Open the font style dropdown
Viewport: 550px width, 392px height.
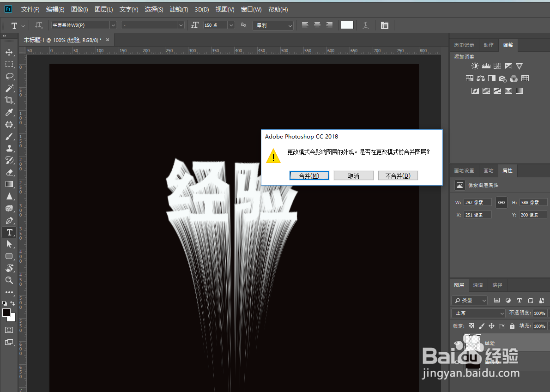click(x=181, y=25)
